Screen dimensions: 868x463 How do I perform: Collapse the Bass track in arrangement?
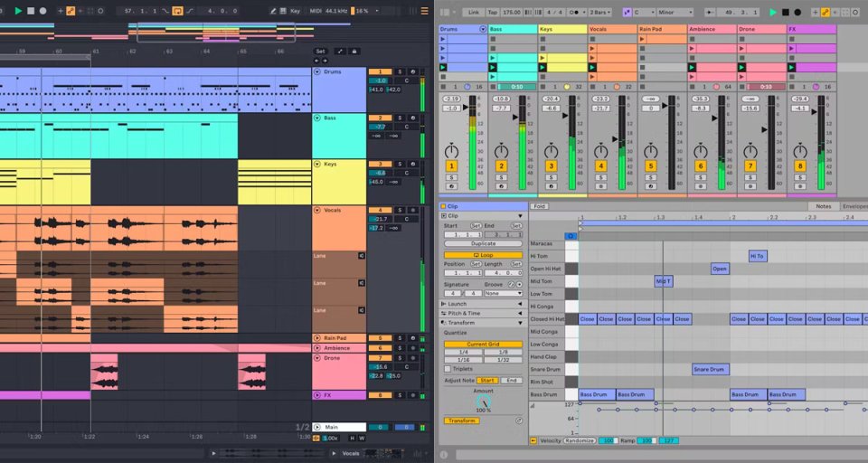coord(317,118)
